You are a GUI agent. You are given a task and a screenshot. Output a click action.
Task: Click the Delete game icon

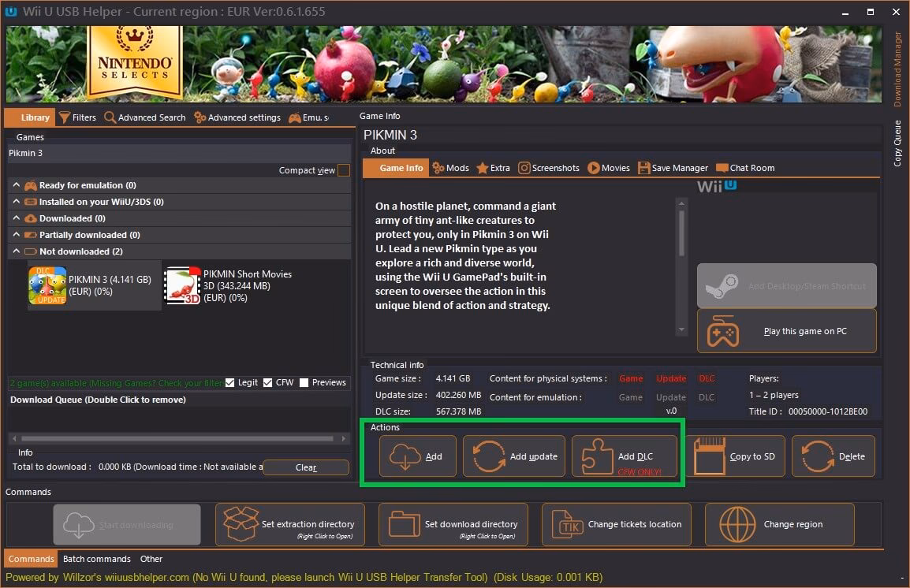coord(817,456)
